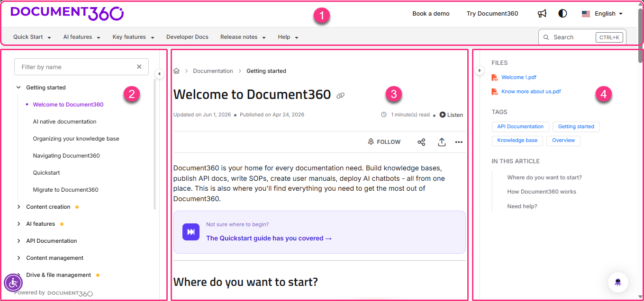Open the AI features top menu

82,37
